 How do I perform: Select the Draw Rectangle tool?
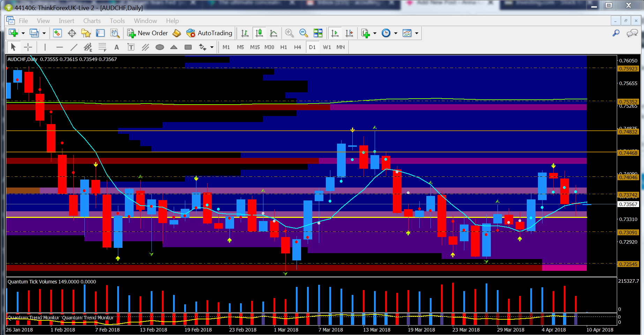(x=188, y=47)
